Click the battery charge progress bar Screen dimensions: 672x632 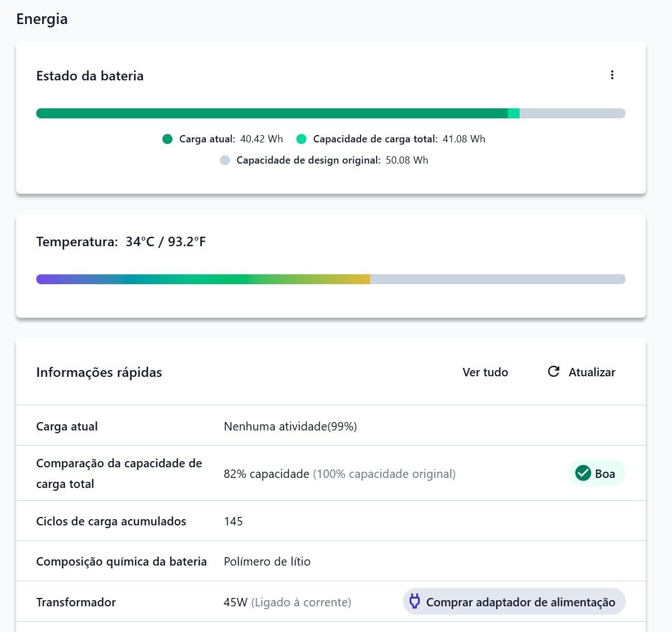(331, 113)
